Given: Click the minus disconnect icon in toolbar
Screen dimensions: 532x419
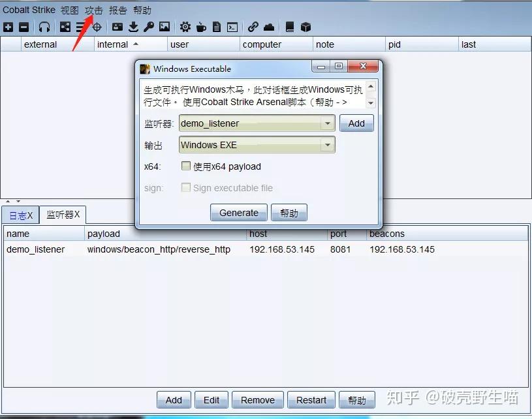Looking at the screenshot, I should [23, 27].
